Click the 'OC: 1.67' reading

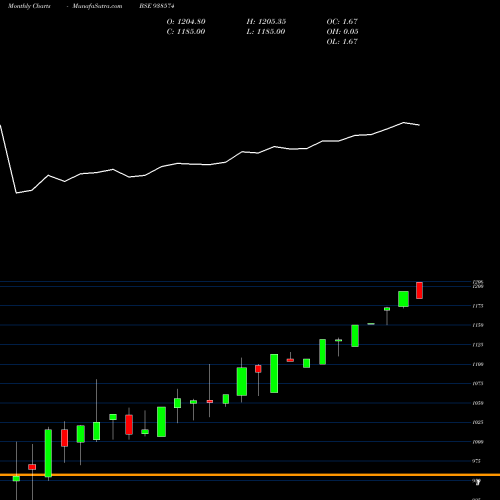[x=342, y=22]
